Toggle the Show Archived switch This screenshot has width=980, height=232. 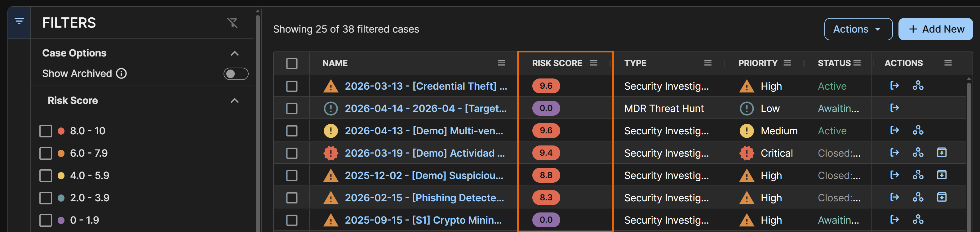(x=236, y=74)
